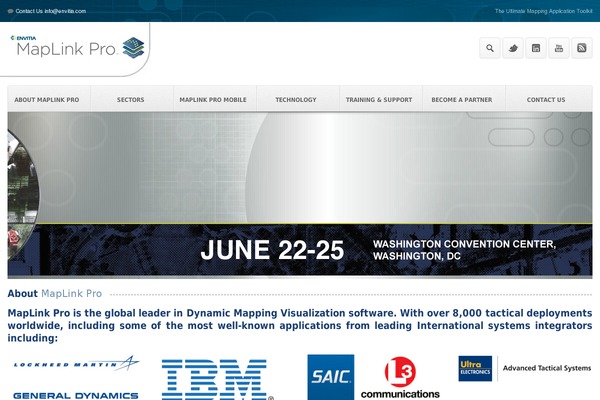Visit the Twitter bird icon link
This screenshot has width=600, height=400.
click(x=513, y=48)
